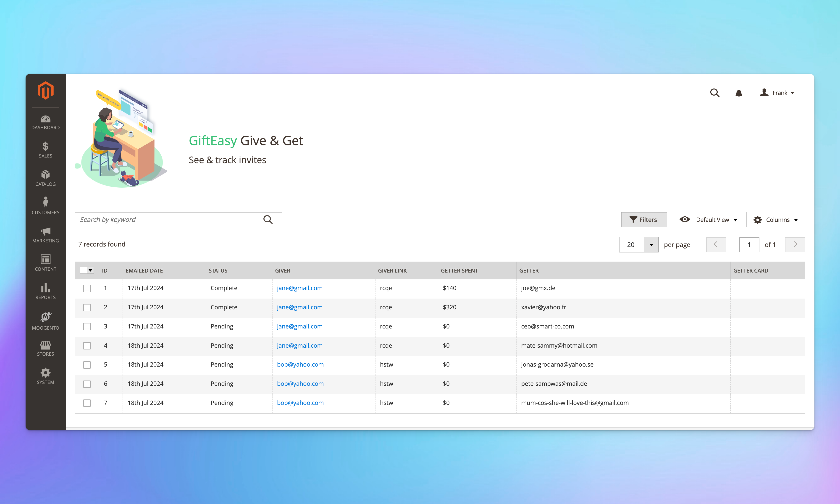This screenshot has width=840, height=504.
Task: Tick the checkbox for row ID 5
Action: tap(87, 365)
